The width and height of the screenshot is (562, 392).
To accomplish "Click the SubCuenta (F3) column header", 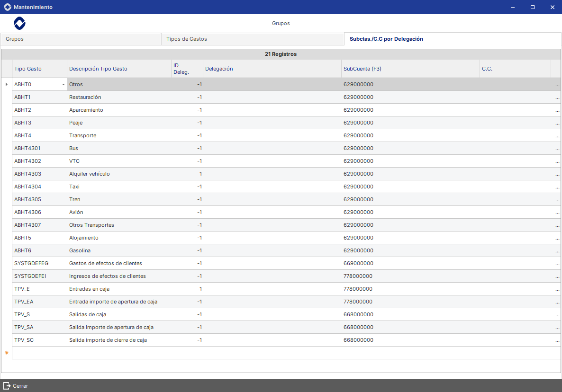I will [x=410, y=69].
